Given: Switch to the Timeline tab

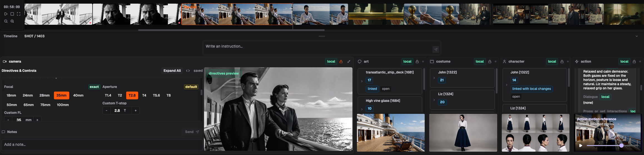Looking at the screenshot, I should (10, 36).
